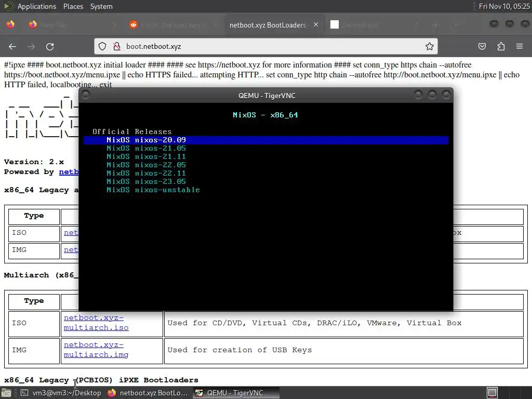
Task: Switch to QEMU - TigerVNC taskbar entry
Action: point(236,393)
